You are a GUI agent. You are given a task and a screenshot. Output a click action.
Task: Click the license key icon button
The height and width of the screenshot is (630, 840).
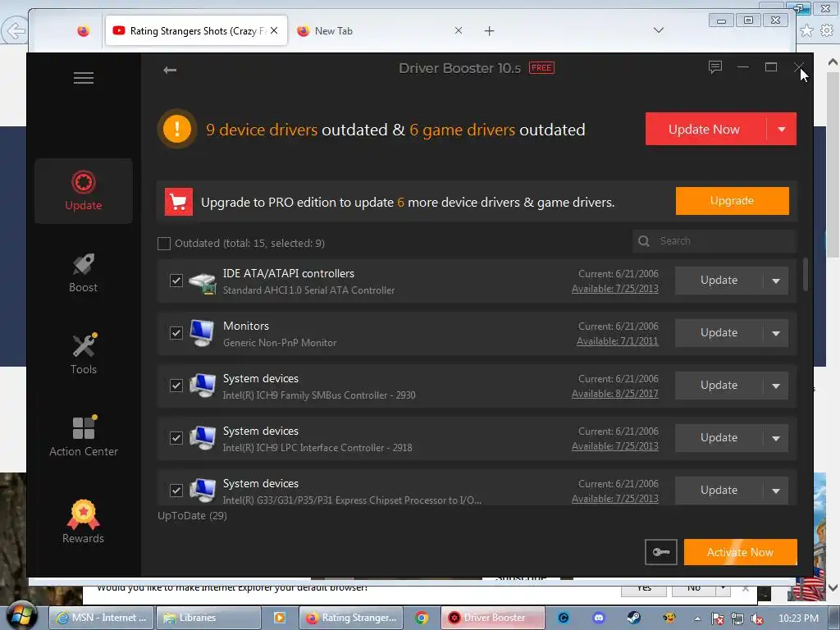[661, 552]
